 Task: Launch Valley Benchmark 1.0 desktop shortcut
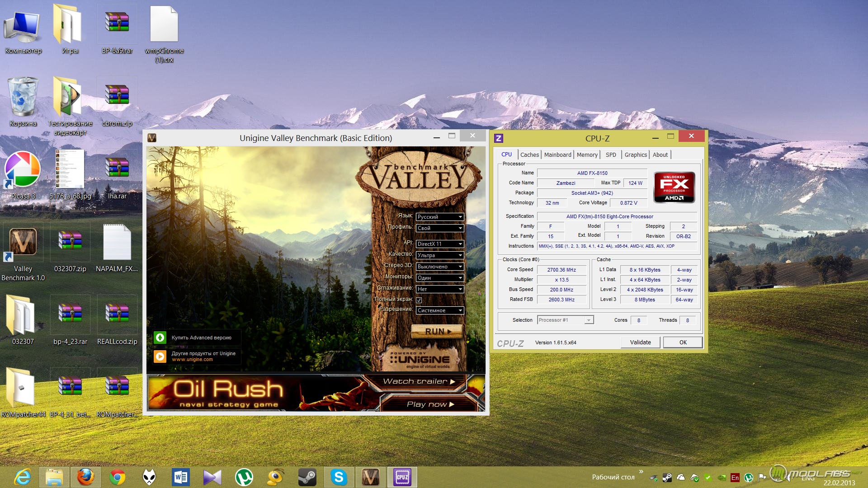point(23,253)
